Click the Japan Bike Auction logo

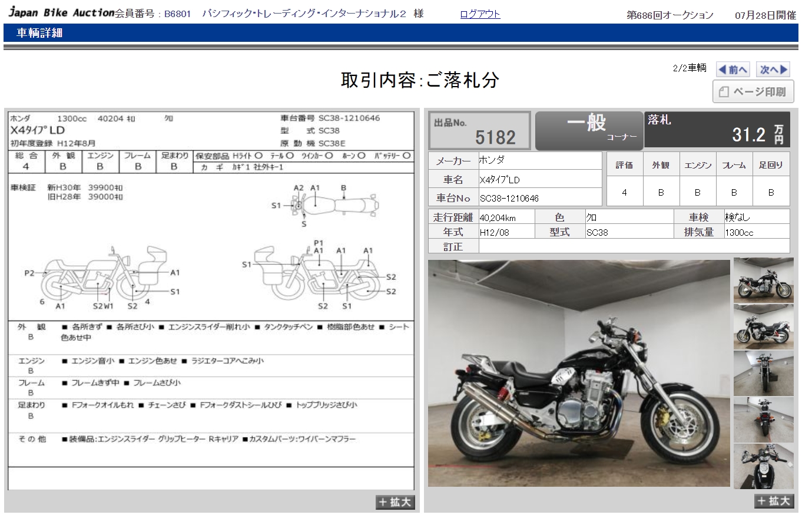pos(61,13)
